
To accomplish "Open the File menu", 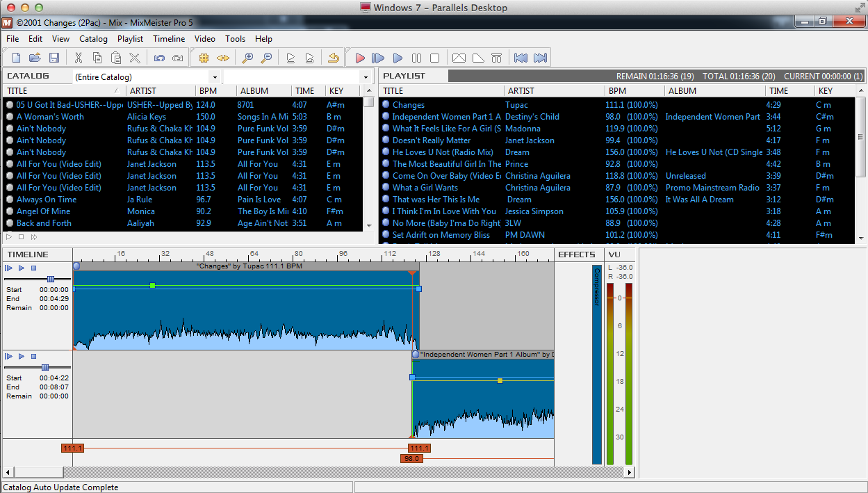I will coord(13,39).
